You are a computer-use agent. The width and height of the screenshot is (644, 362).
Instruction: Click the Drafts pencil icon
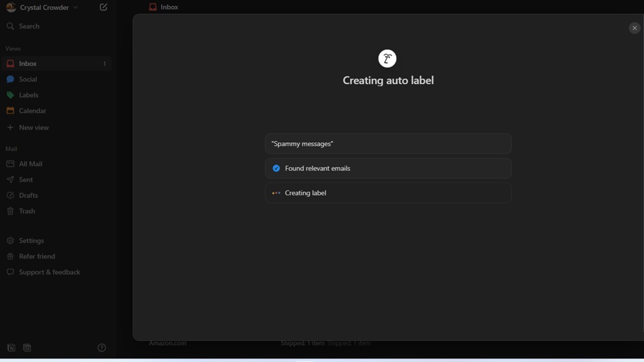click(x=10, y=195)
